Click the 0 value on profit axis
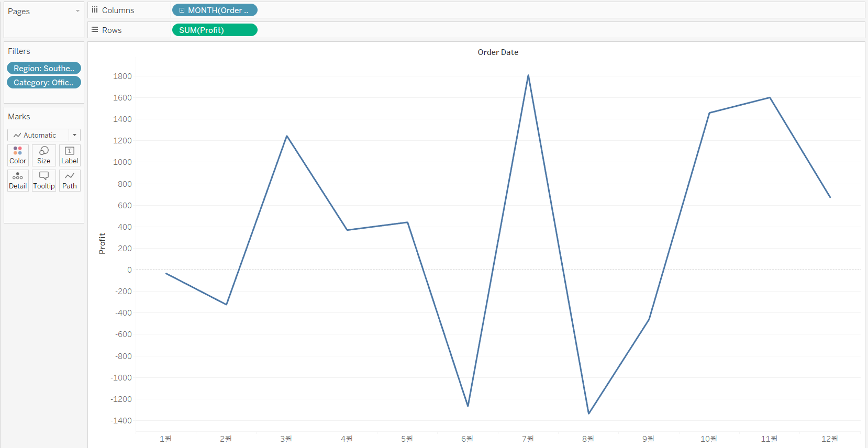This screenshot has height=448, width=868. (129, 270)
